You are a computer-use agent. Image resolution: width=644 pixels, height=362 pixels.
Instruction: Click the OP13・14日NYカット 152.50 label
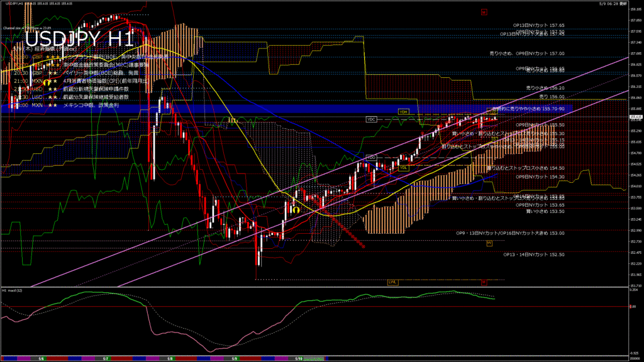pyautogui.click(x=533, y=255)
